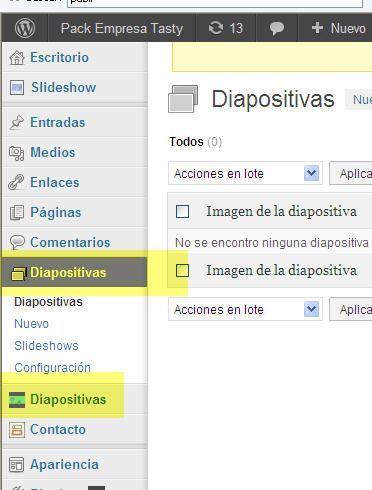Click the Enlaces chain link icon
Image resolution: width=372 pixels, height=490 pixels.
point(16,182)
